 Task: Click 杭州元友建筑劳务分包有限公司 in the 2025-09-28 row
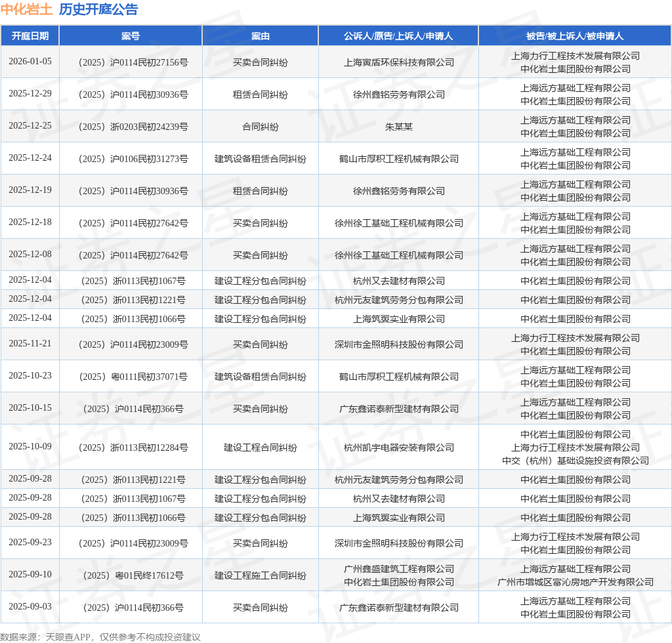click(398, 480)
